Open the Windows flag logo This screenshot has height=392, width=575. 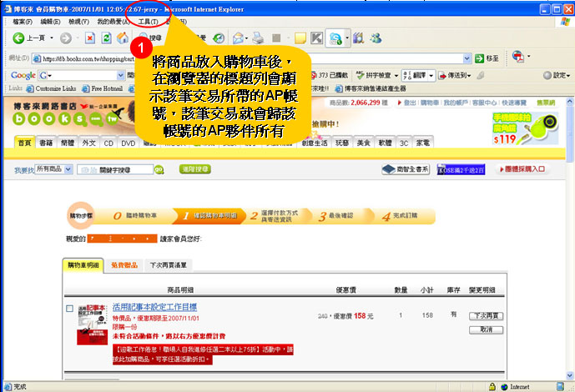[565, 22]
